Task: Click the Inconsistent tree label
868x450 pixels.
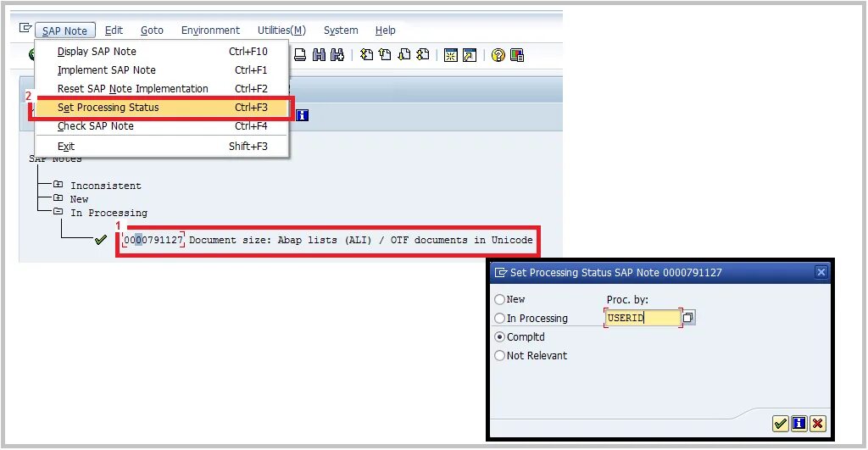Action: 106,186
